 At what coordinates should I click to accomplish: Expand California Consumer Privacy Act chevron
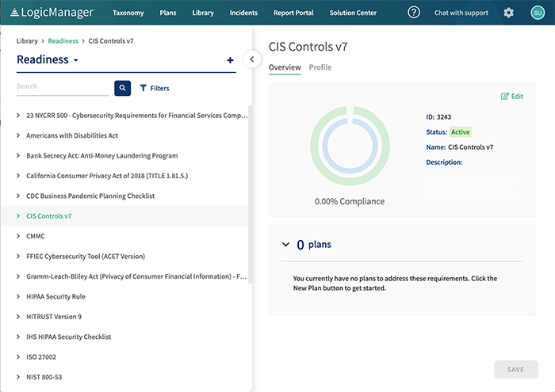coord(18,176)
